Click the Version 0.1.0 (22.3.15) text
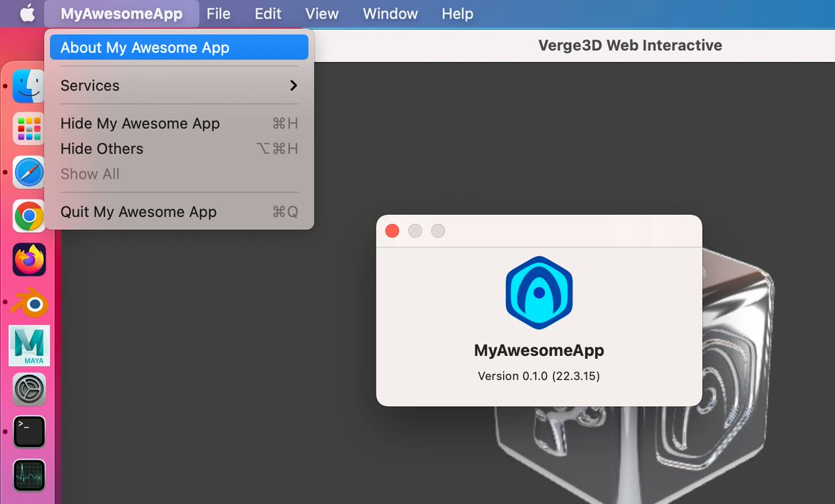The image size is (835, 504). tap(539, 376)
